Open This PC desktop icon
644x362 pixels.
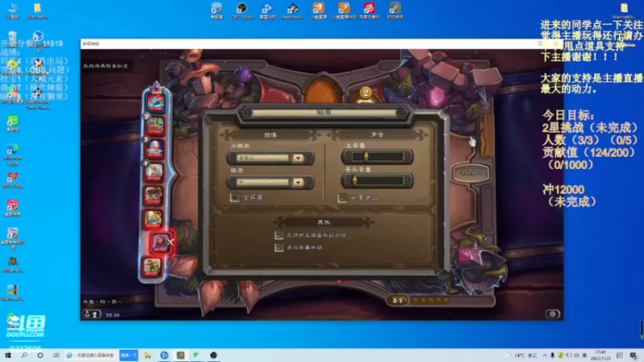click(x=13, y=11)
